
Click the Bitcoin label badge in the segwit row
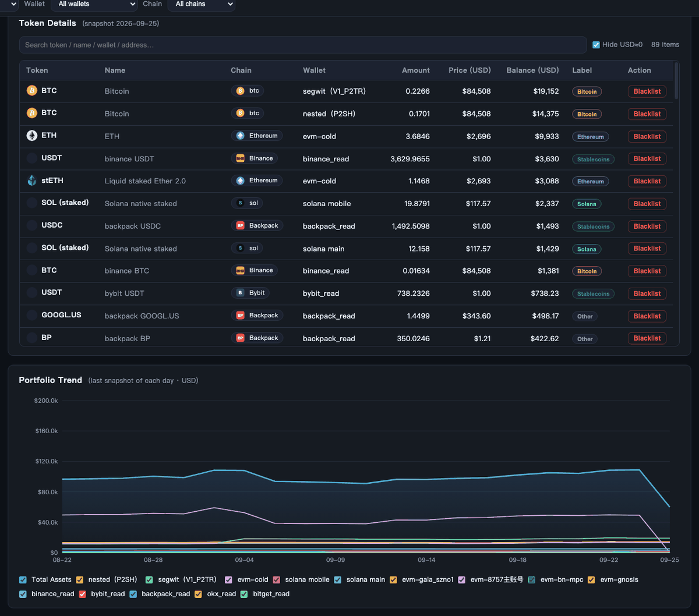click(x=587, y=91)
